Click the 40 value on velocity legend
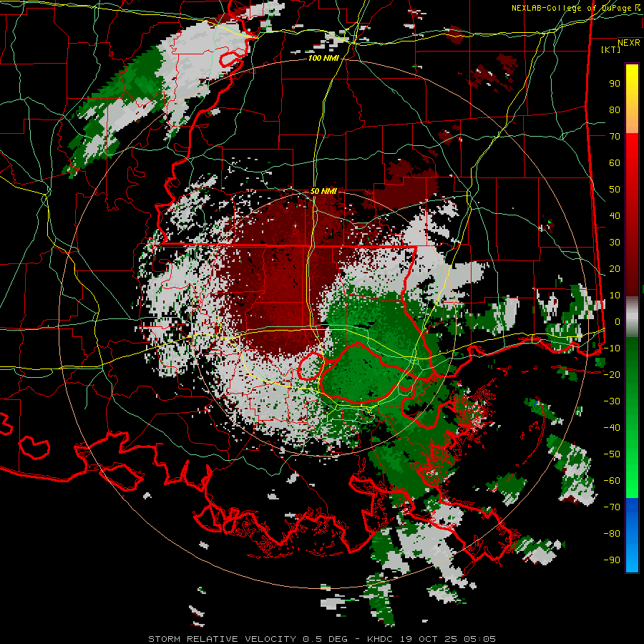 [x=615, y=216]
